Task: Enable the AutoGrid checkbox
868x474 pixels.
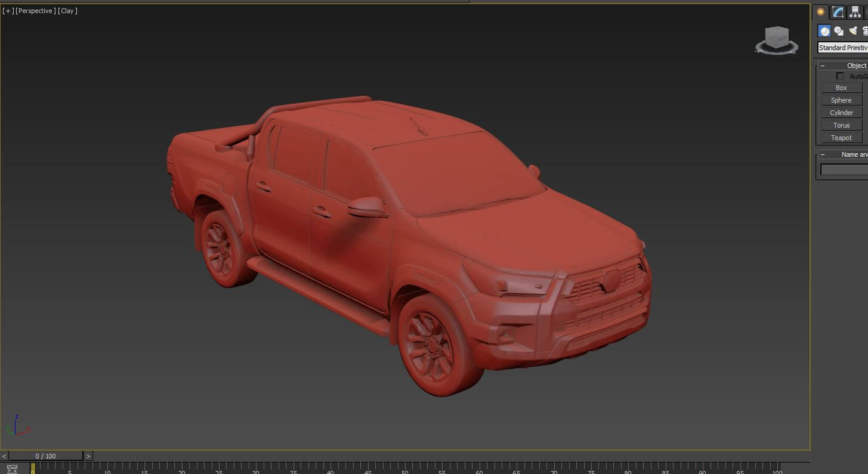Action: [840, 76]
